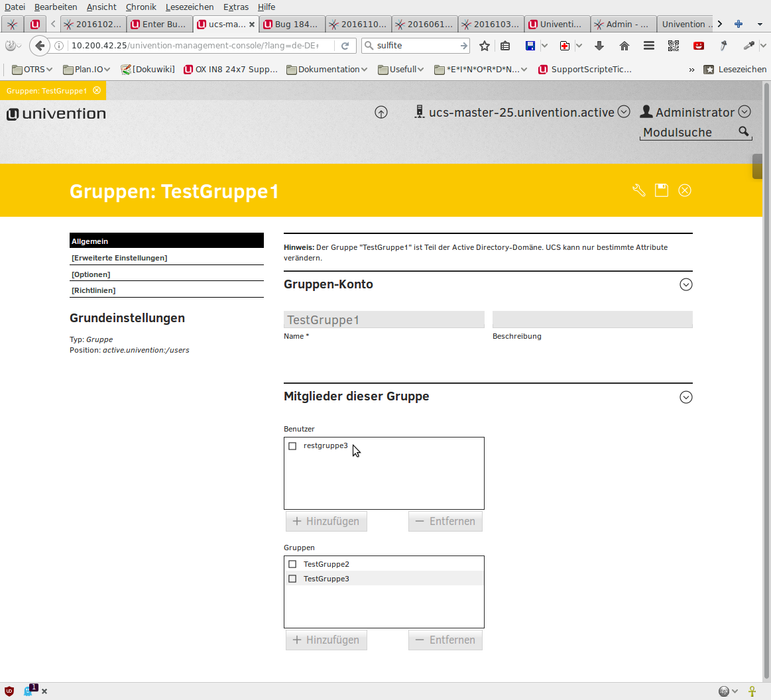Click the Beschreibung input field

coord(592,320)
